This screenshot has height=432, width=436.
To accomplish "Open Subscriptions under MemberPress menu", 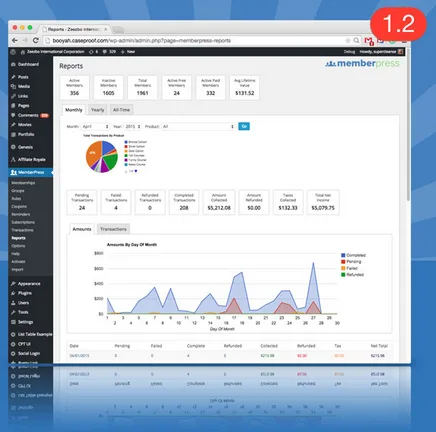I will [23, 222].
